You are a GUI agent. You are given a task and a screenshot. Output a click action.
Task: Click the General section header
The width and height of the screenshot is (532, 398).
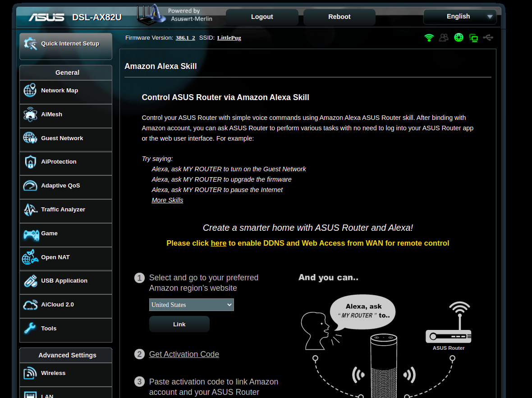pyautogui.click(x=66, y=73)
